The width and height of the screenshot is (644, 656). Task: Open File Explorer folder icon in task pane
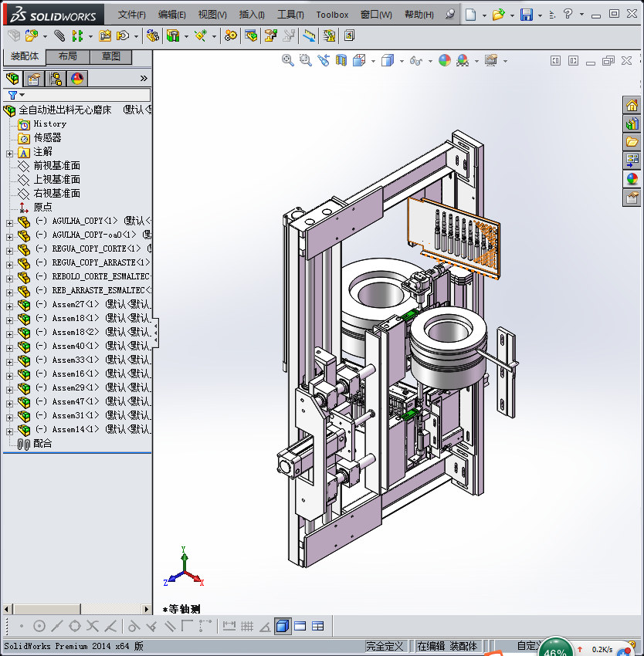tap(632, 142)
